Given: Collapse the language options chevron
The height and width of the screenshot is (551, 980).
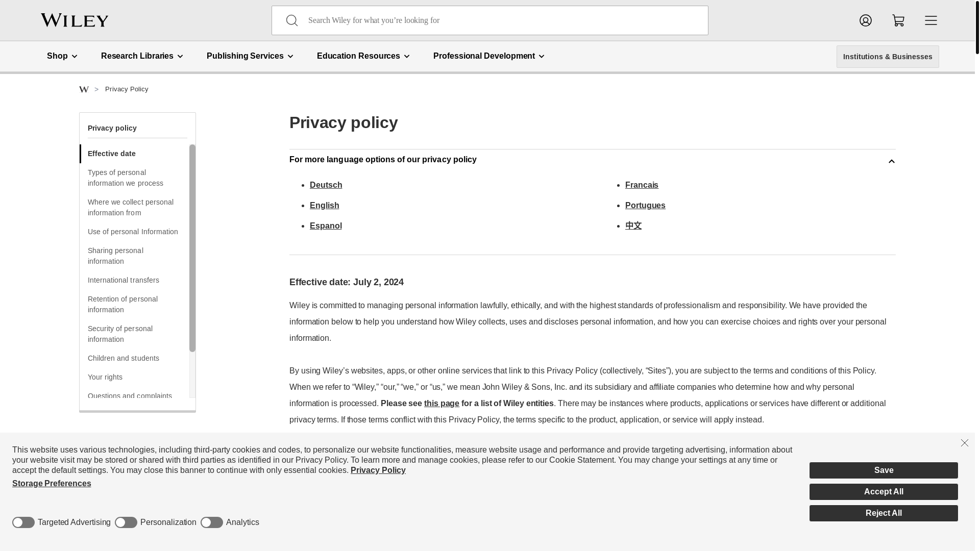Looking at the screenshot, I should 891,161.
